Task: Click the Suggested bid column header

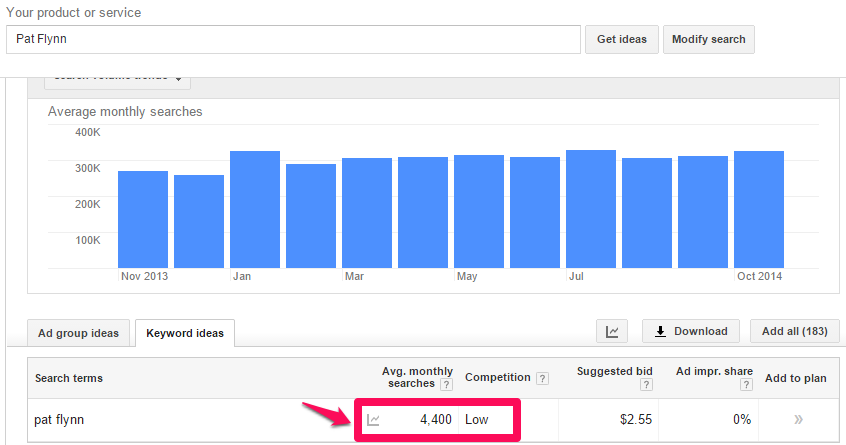Action: [615, 371]
